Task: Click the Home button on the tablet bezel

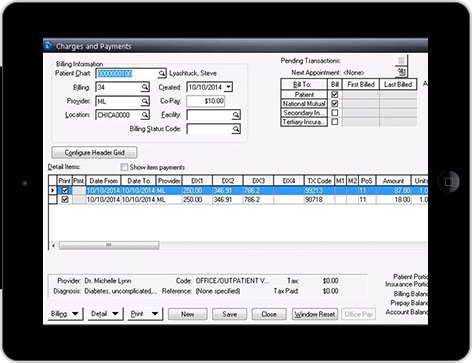Action: [x=449, y=182]
